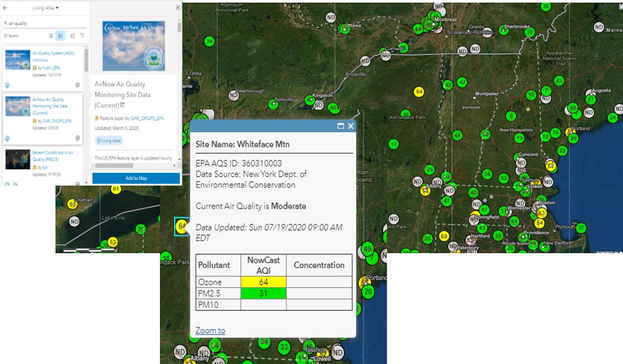Select the detailed list view icon
623x364 pixels.
point(60,35)
